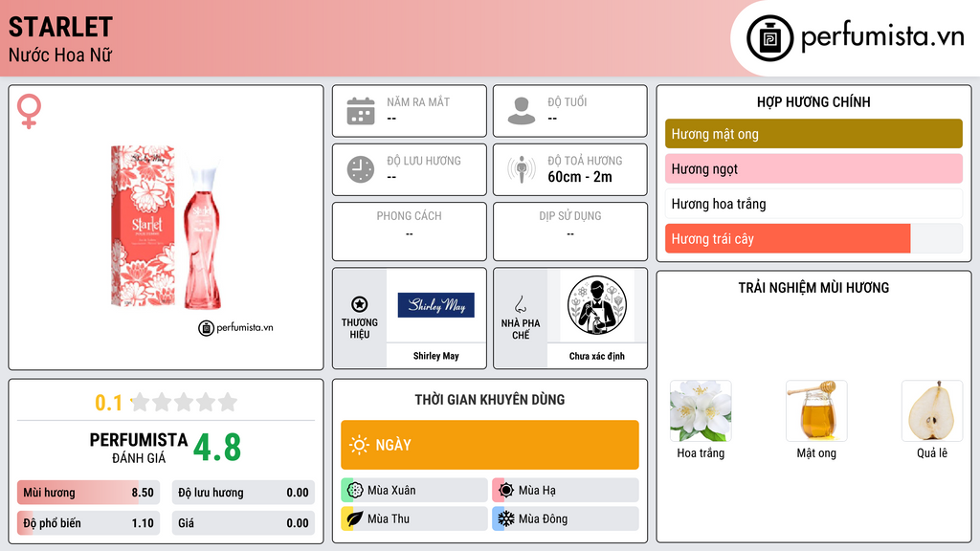Select the Hoa trắng note image
The width and height of the screenshot is (980, 551).
701,411
